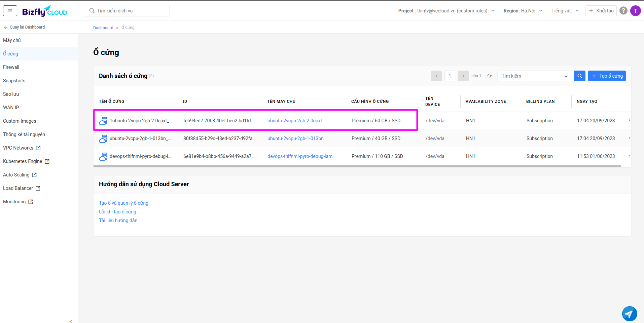644x323 pixels.
Task: Change language via Tiếng việt dropdown
Action: tap(565, 11)
